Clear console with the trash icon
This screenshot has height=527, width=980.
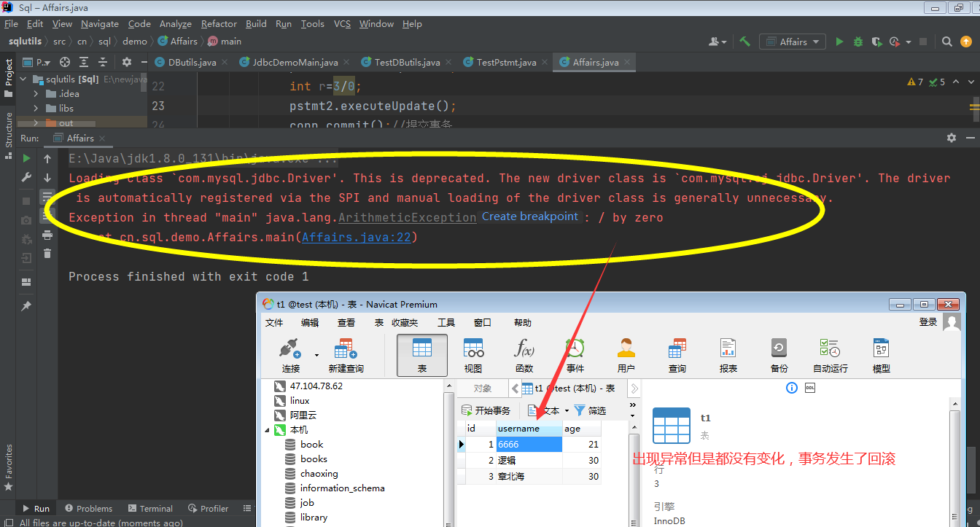tap(47, 254)
